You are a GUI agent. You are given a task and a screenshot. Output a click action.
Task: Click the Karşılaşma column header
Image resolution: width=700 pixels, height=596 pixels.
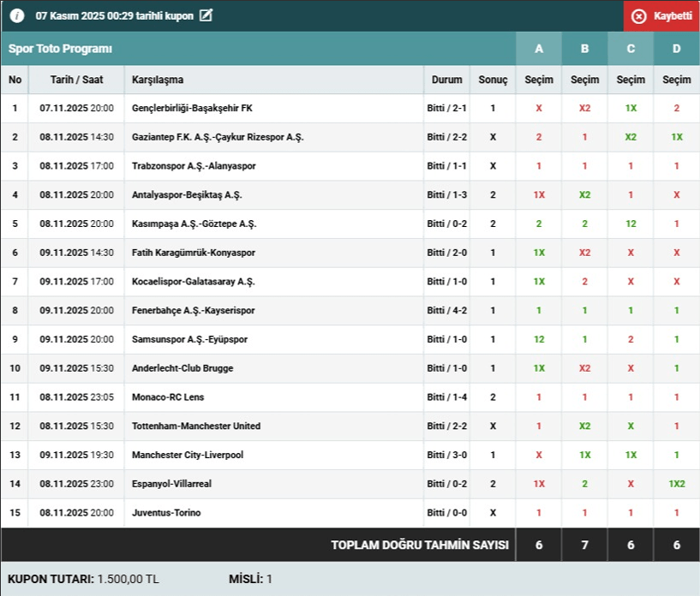pos(158,80)
